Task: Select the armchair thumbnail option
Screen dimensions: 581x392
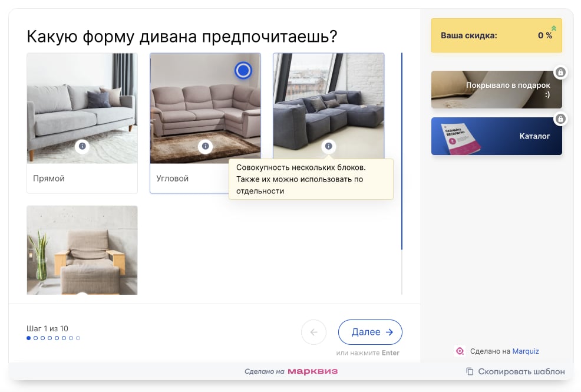Action: pos(82,250)
